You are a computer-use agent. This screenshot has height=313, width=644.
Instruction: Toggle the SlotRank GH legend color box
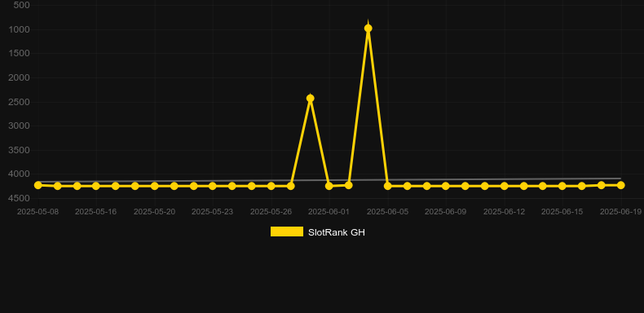[x=287, y=231]
